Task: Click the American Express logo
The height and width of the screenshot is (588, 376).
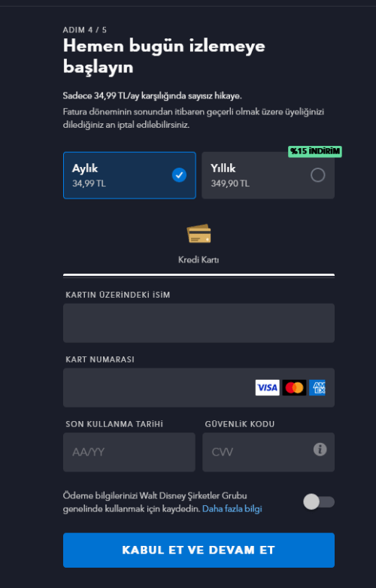Action: coord(317,387)
